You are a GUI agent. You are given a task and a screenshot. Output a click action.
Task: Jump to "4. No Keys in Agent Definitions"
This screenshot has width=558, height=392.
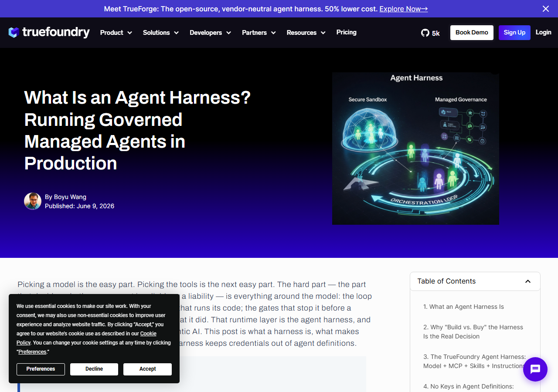[468, 386]
